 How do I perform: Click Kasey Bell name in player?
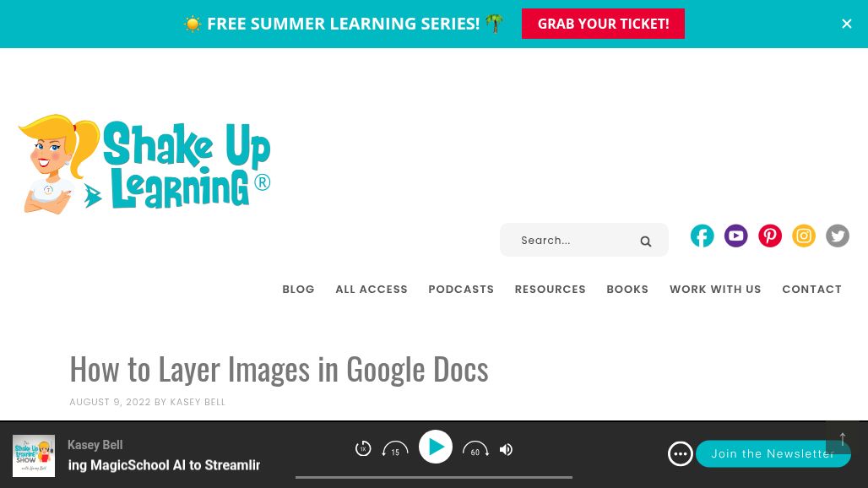[95, 445]
